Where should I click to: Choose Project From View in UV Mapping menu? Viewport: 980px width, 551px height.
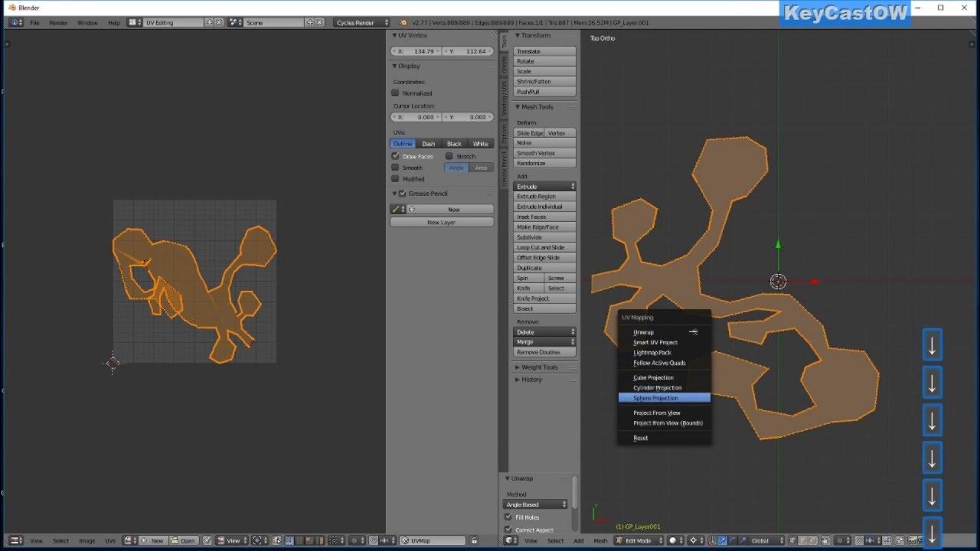tap(665, 413)
